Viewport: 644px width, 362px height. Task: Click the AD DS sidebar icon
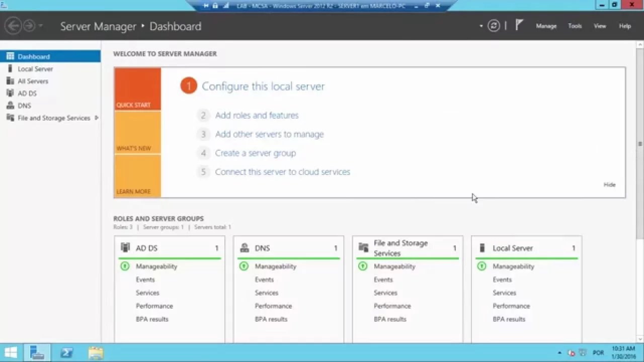click(x=10, y=93)
